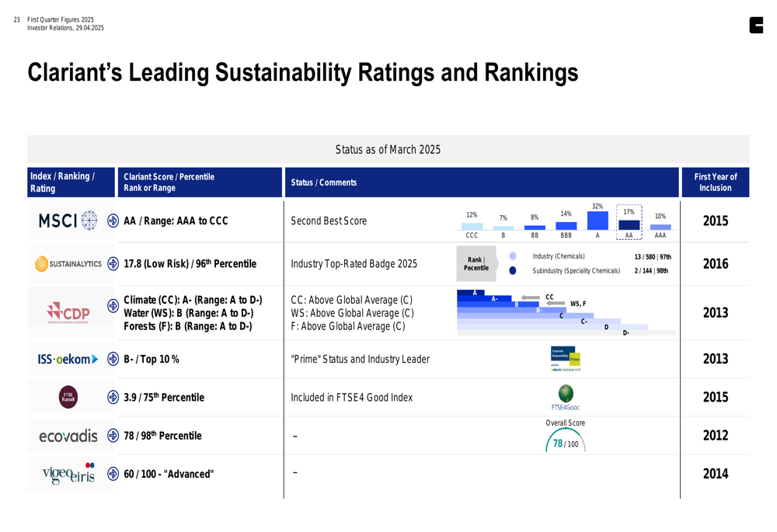Screen dimensions: 777x532
Task: Select "First Quarter Figures 2025" header text
Action: pos(61,19)
